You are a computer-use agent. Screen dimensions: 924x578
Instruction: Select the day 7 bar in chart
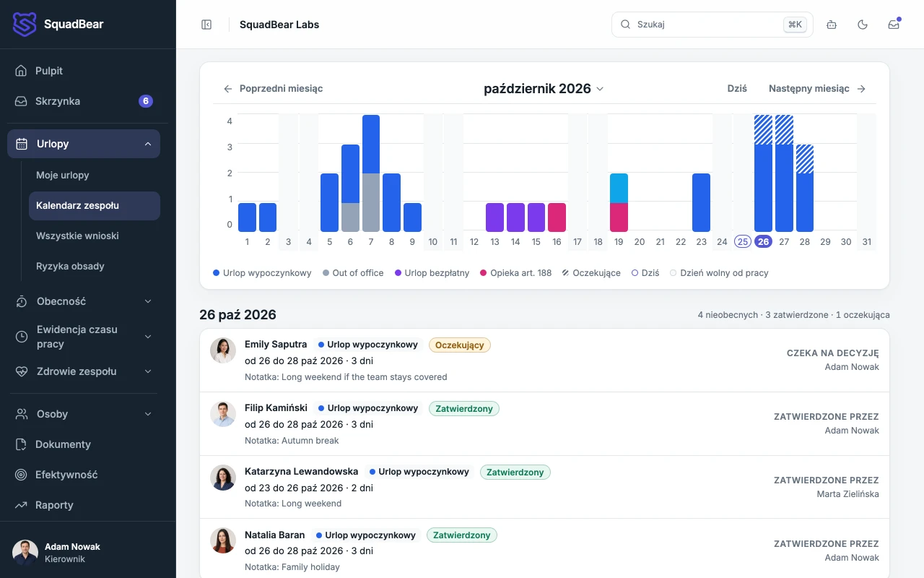pos(371,173)
